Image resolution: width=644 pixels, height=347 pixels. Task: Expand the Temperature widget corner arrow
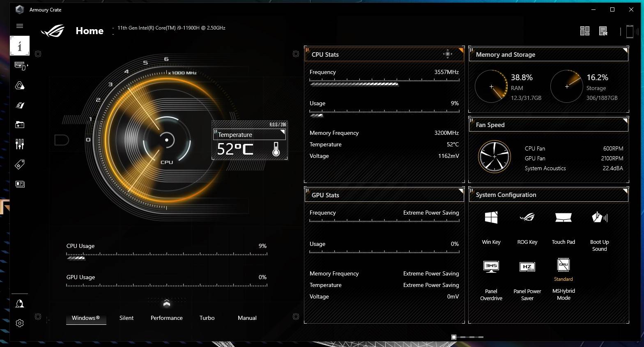coord(283,132)
